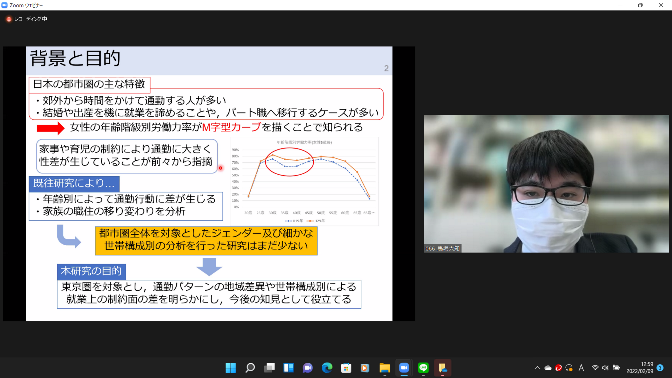Switch to the Zoom app taskbar icon
This screenshot has height=378, width=672.
point(404,368)
